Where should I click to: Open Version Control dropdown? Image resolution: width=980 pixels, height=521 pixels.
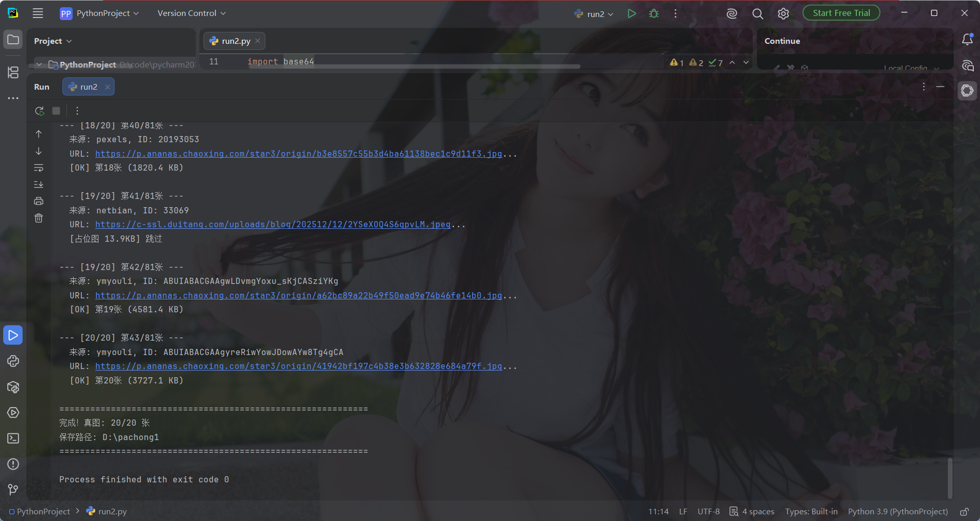(192, 13)
